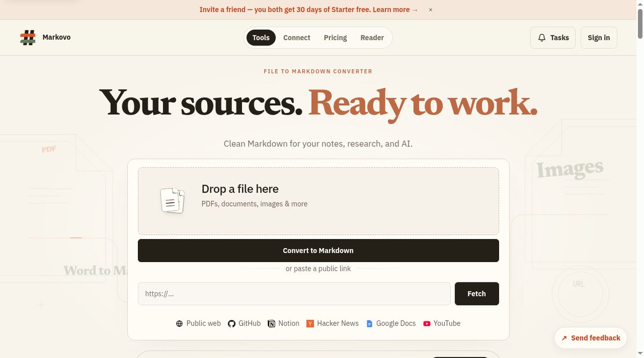
Task: Open the Tasks button
Action: click(553, 38)
